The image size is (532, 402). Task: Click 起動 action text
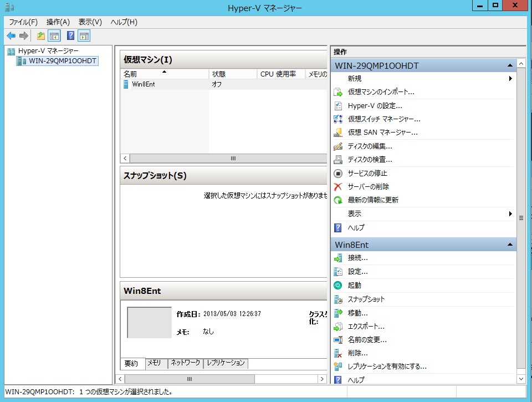[354, 285]
